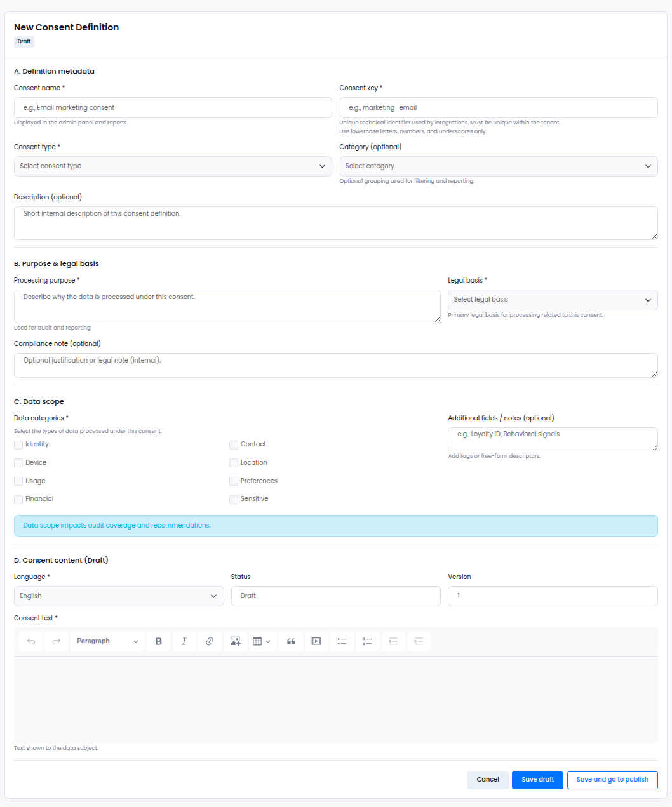Click the insert image icon
Screen dimensions: 672x807
pos(235,641)
